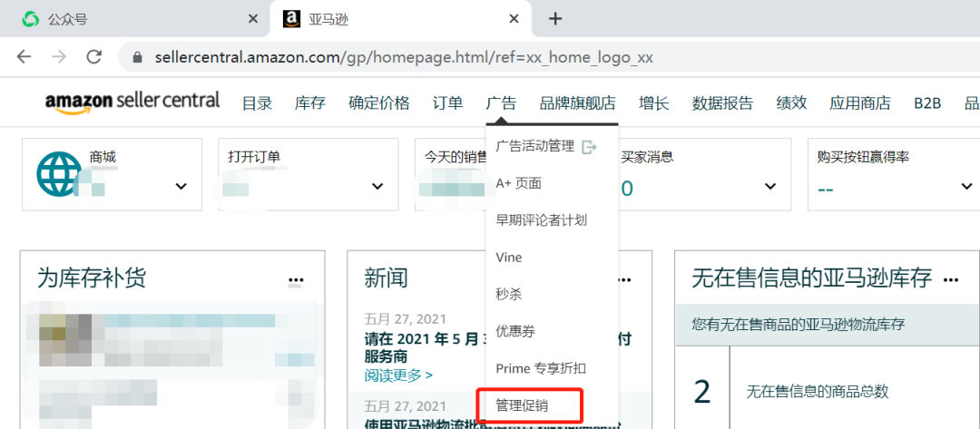980x429 pixels.
Task: Select 广告活动管理 from dropdown
Action: pyautogui.click(x=534, y=147)
